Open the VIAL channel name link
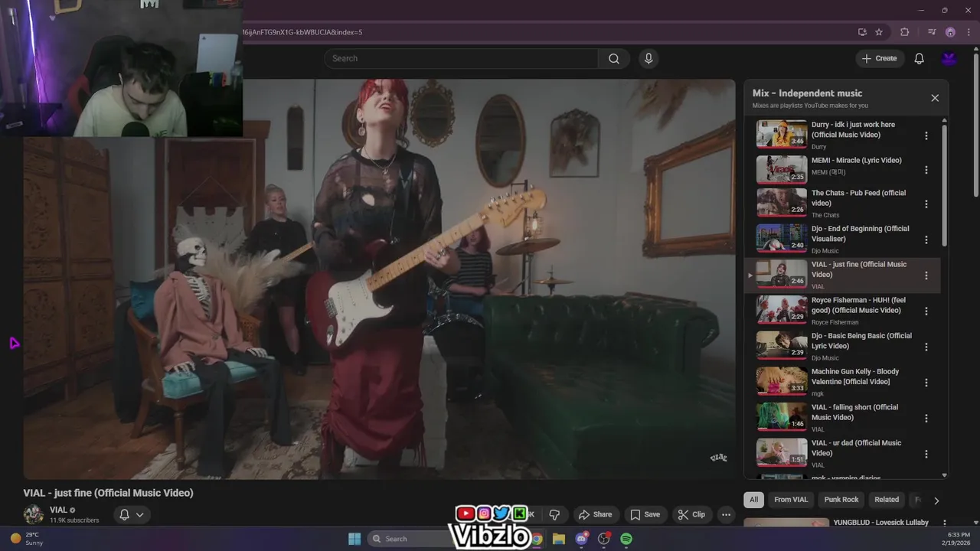 pyautogui.click(x=58, y=510)
